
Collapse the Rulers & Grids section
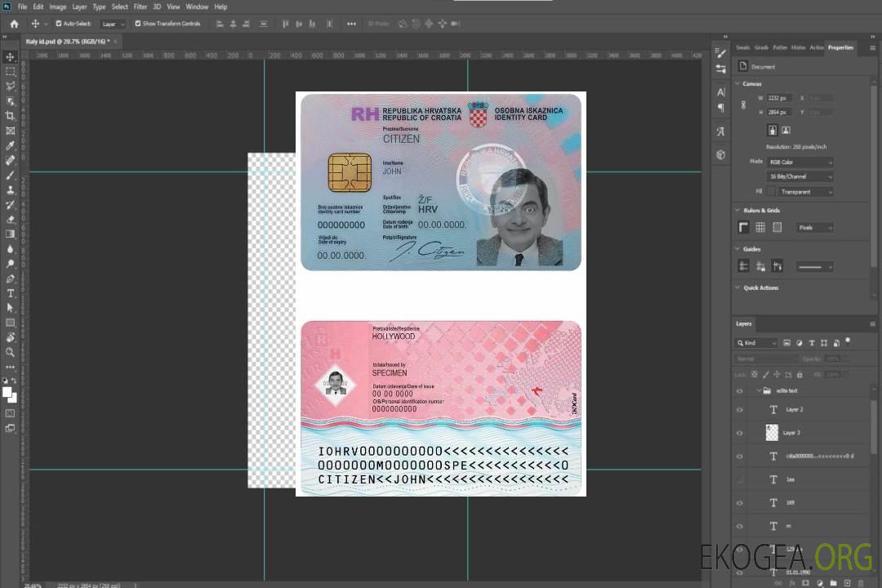coord(737,210)
